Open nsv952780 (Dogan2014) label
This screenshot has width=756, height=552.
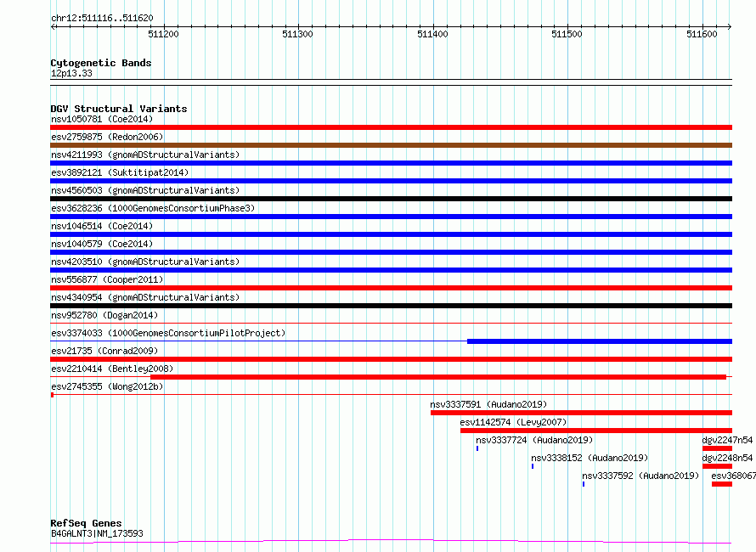[104, 315]
